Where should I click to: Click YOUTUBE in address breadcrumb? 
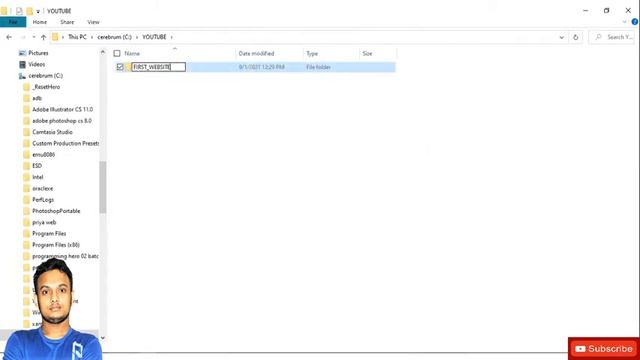pyautogui.click(x=154, y=37)
